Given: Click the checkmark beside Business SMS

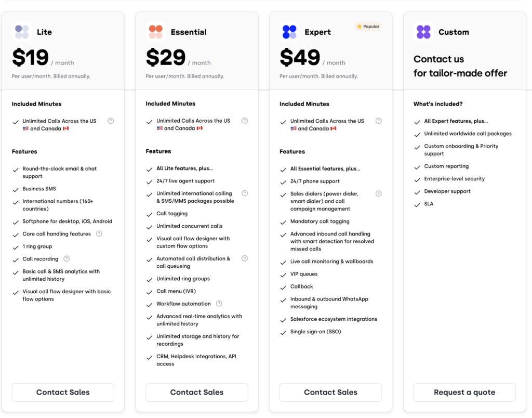Looking at the screenshot, I should click(16, 189).
